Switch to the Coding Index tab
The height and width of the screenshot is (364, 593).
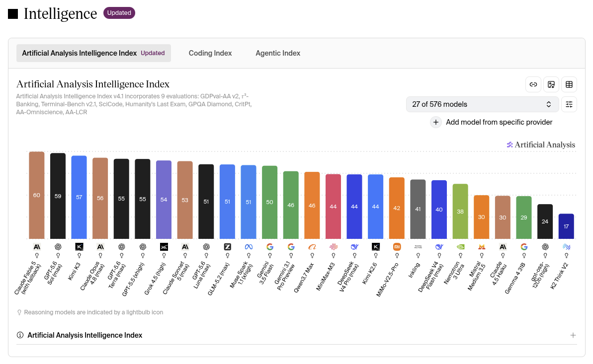pos(210,53)
